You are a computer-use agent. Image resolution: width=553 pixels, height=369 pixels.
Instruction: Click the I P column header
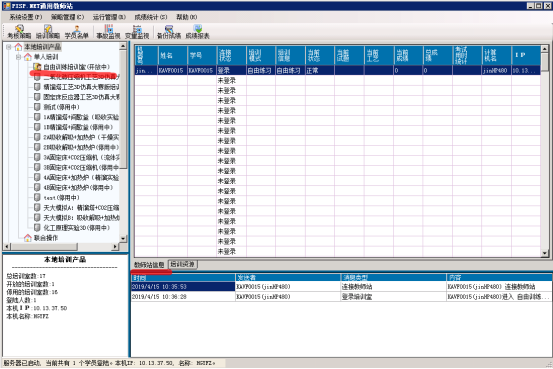click(526, 55)
